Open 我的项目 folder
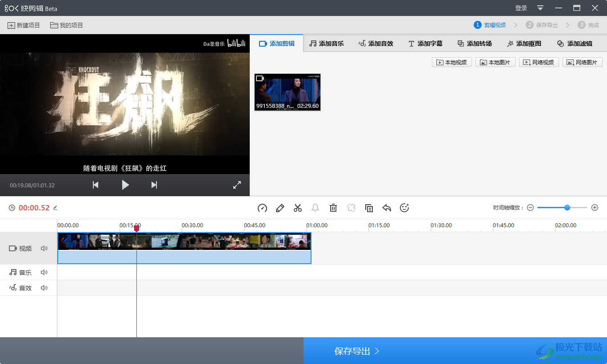Viewport: 607px width, 364px height. (67, 25)
